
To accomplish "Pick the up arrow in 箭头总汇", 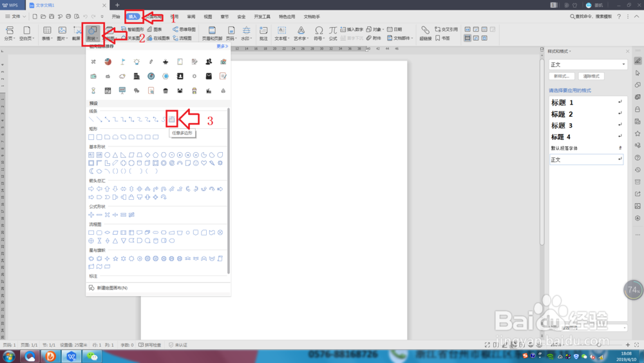I will click(107, 189).
